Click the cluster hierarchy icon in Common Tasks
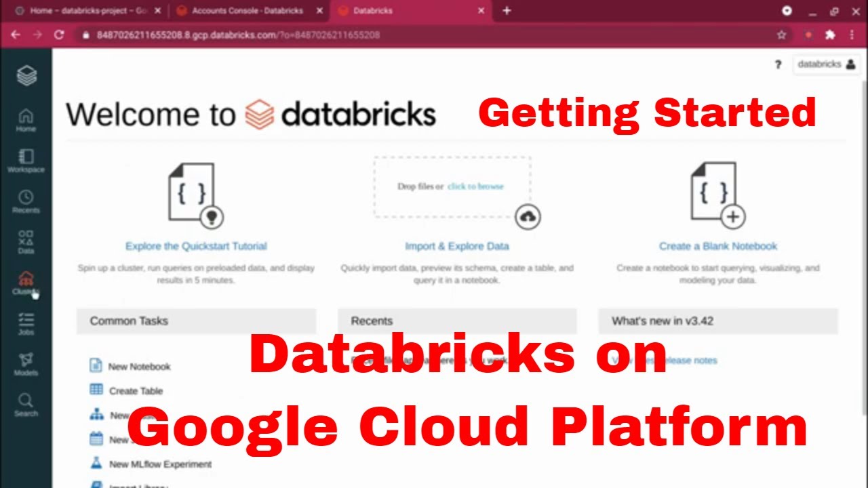The height and width of the screenshot is (488, 868). coord(96,414)
